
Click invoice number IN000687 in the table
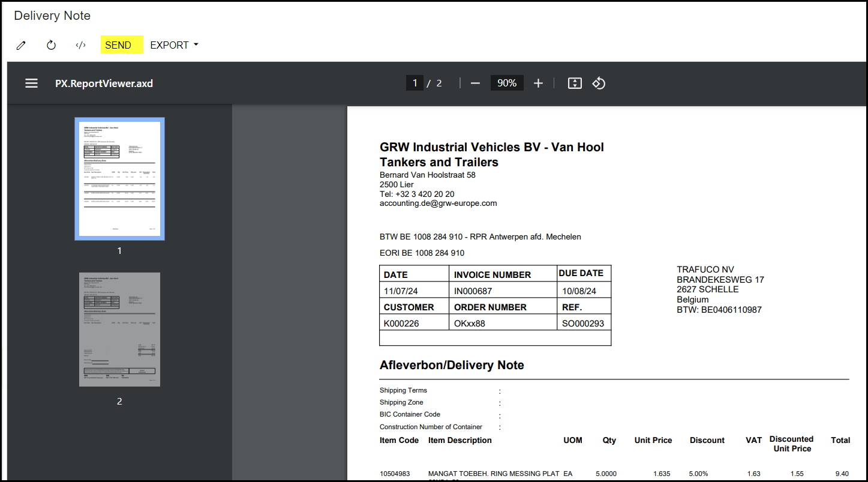click(x=473, y=291)
